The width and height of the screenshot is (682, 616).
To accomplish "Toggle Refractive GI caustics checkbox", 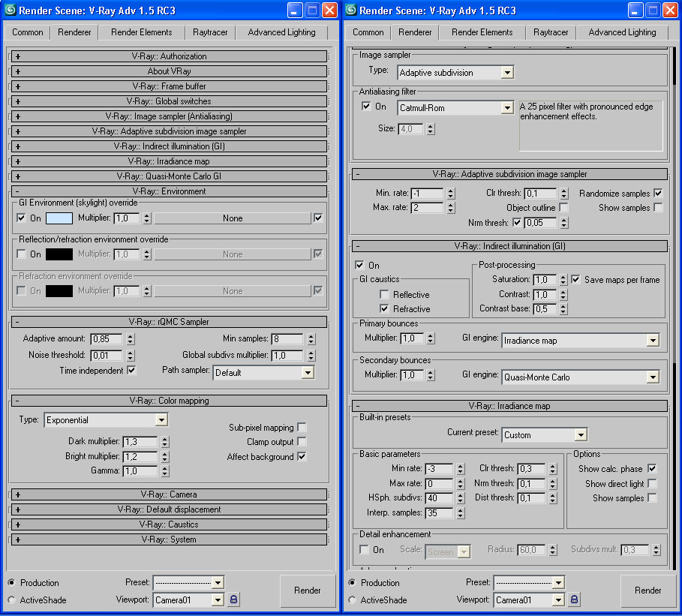I will click(x=384, y=309).
